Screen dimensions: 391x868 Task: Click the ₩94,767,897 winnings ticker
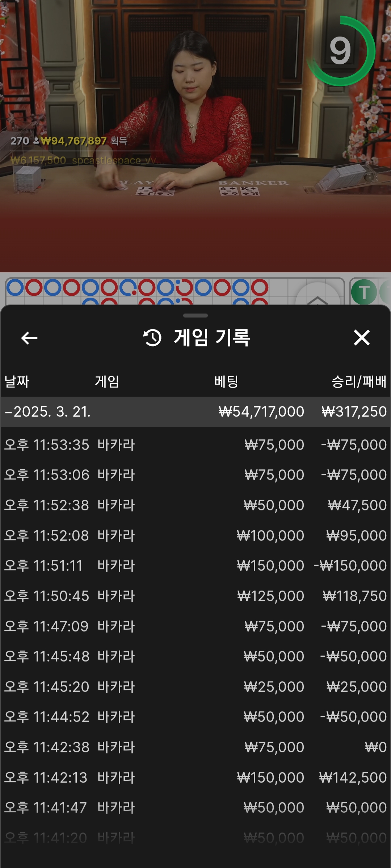tap(74, 141)
